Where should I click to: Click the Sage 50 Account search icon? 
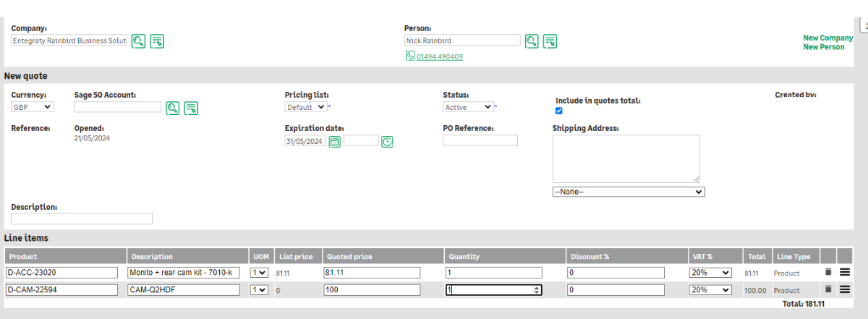(172, 108)
